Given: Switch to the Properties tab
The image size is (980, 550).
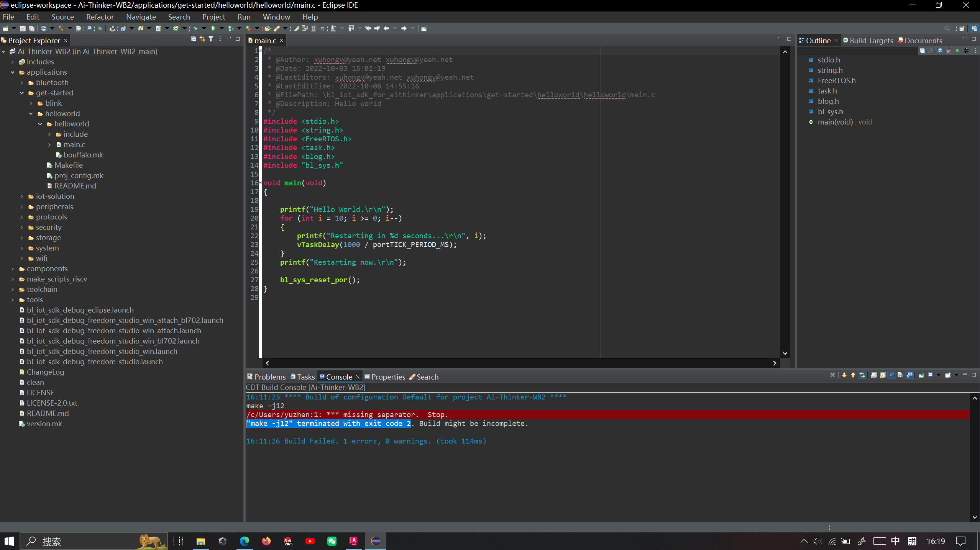Looking at the screenshot, I should click(384, 377).
